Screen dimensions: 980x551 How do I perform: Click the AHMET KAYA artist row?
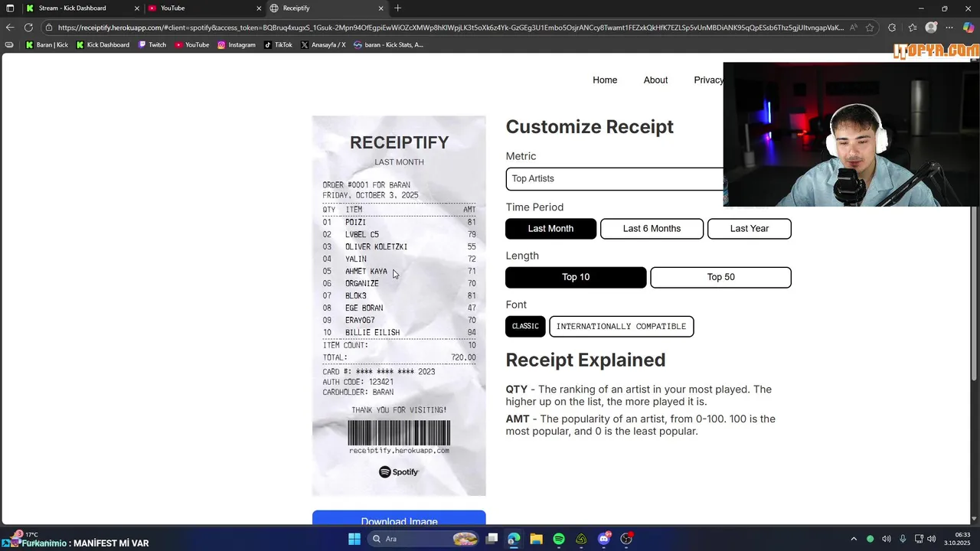pyautogui.click(x=399, y=271)
